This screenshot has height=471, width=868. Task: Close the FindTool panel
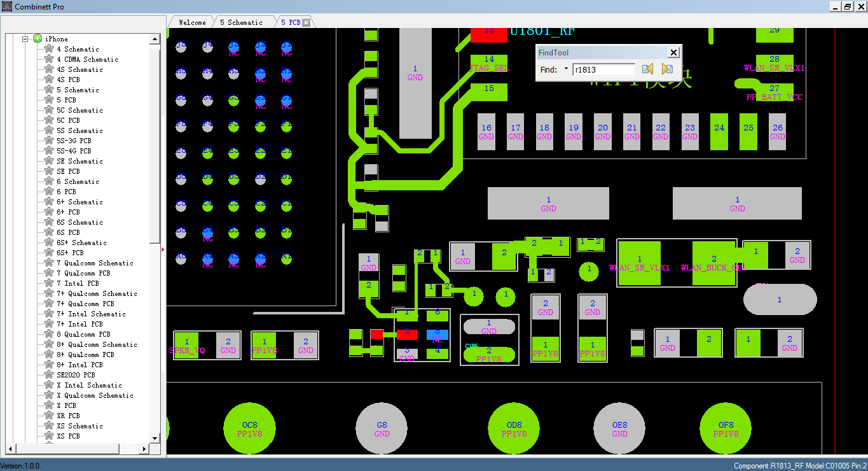[674, 53]
